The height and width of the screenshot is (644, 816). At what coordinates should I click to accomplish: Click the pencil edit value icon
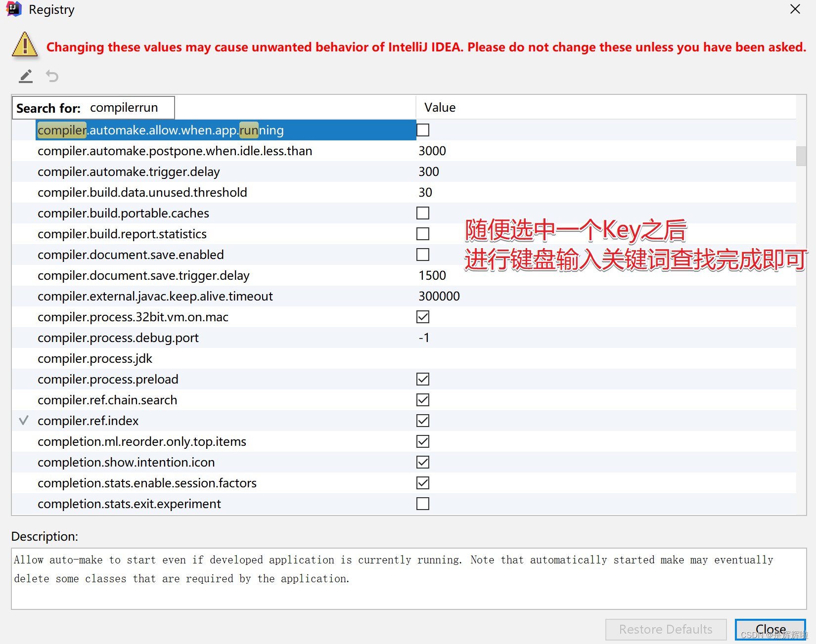pos(25,76)
